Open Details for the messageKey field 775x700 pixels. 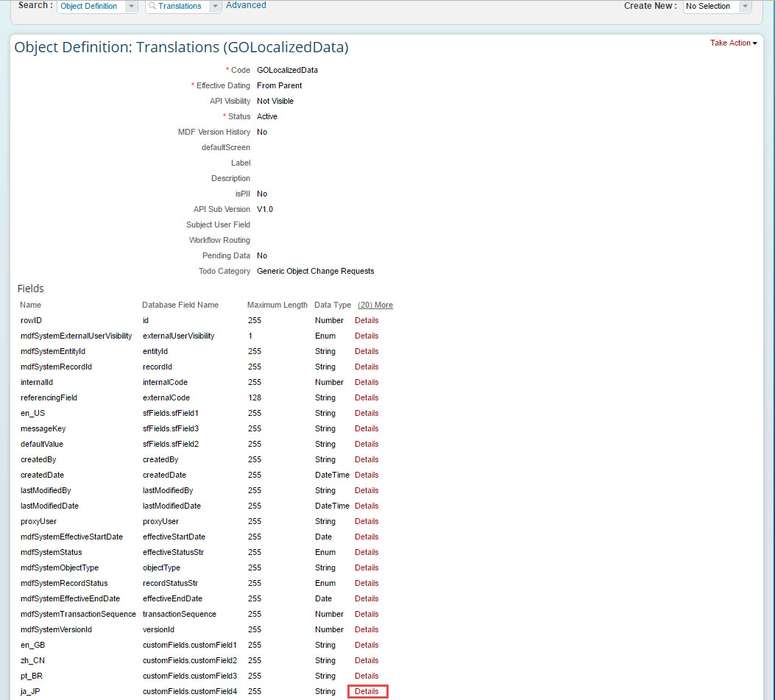click(367, 428)
